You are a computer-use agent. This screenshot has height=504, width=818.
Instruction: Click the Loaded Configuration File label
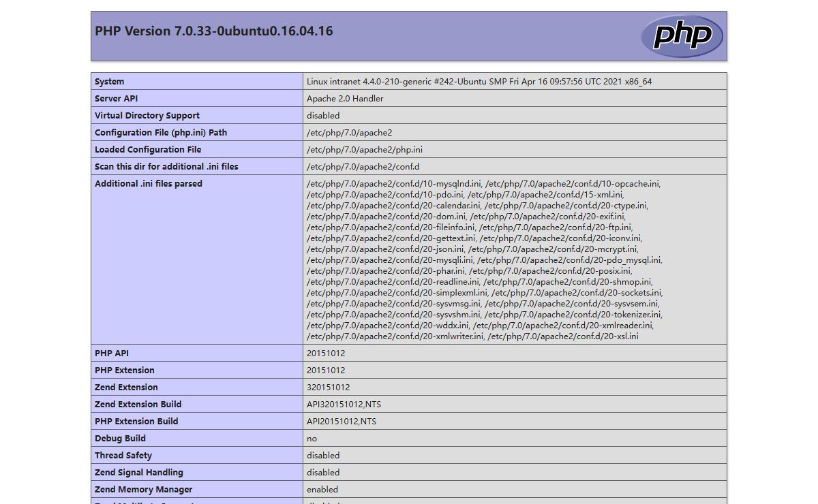(148, 149)
